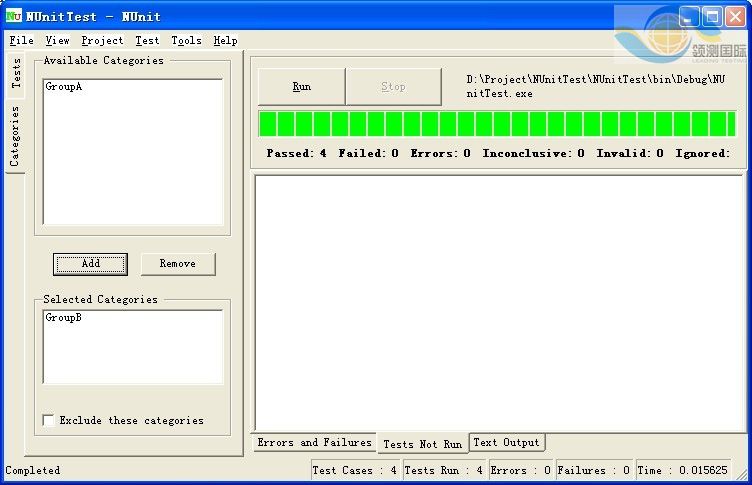Click Test Cases : 4 status panel
The width and height of the screenshot is (752, 485).
tap(355, 470)
